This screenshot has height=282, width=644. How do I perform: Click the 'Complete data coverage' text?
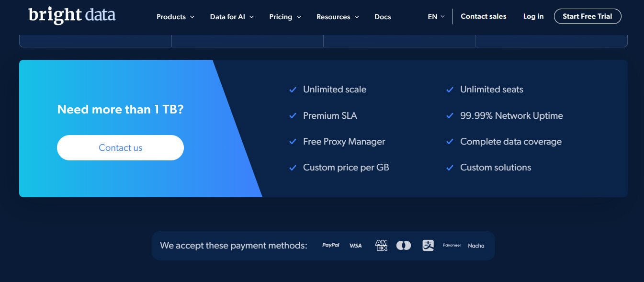[x=511, y=142]
